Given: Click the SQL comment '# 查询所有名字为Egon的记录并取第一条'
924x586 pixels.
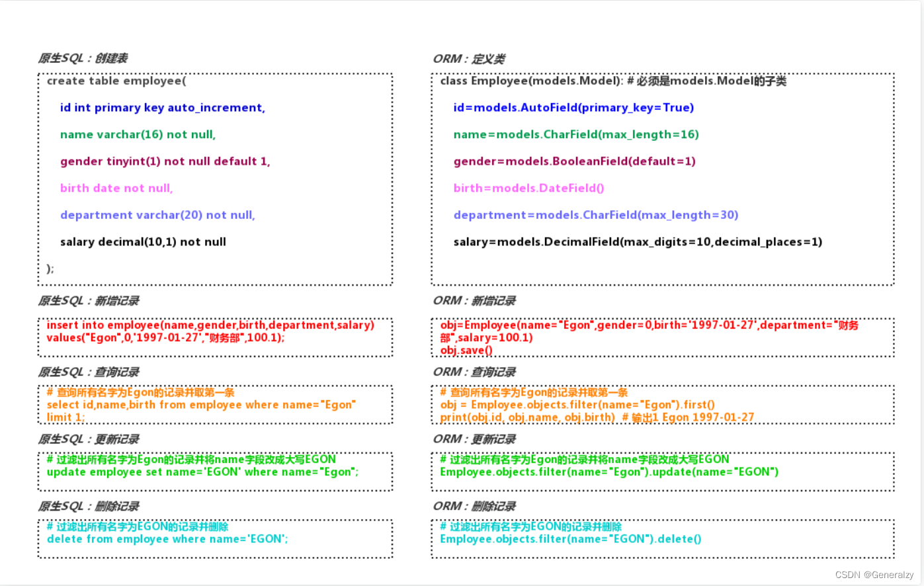Looking at the screenshot, I should (x=140, y=392).
